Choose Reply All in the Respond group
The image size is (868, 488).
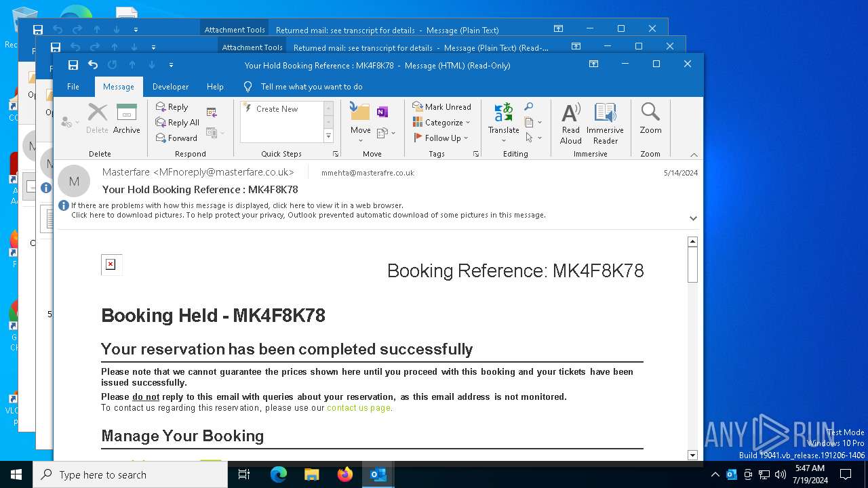[178, 123]
